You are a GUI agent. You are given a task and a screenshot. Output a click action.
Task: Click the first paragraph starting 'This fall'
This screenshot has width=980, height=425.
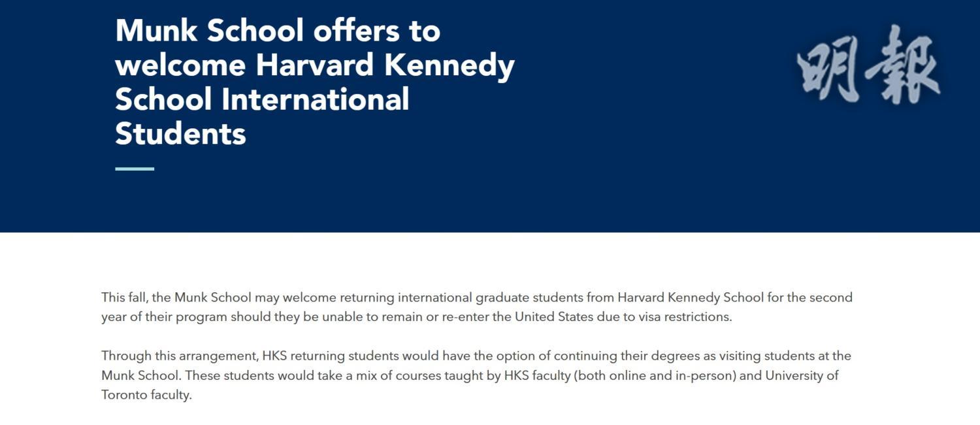click(477, 307)
